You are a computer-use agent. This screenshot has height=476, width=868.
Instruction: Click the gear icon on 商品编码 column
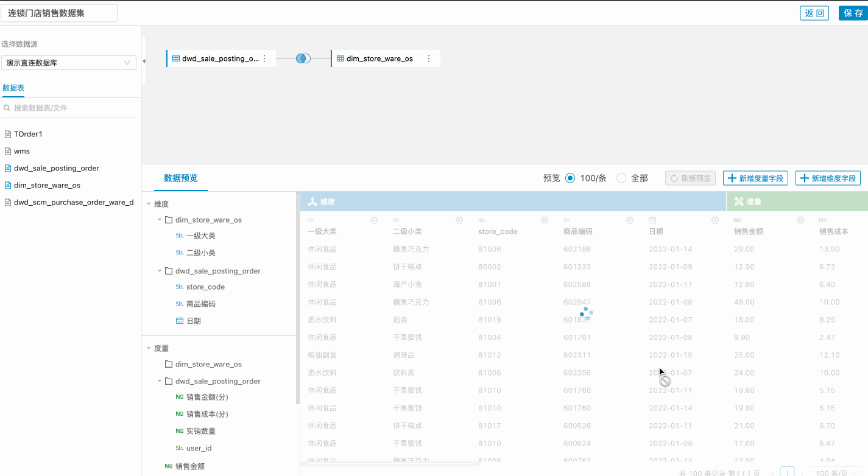(x=630, y=220)
